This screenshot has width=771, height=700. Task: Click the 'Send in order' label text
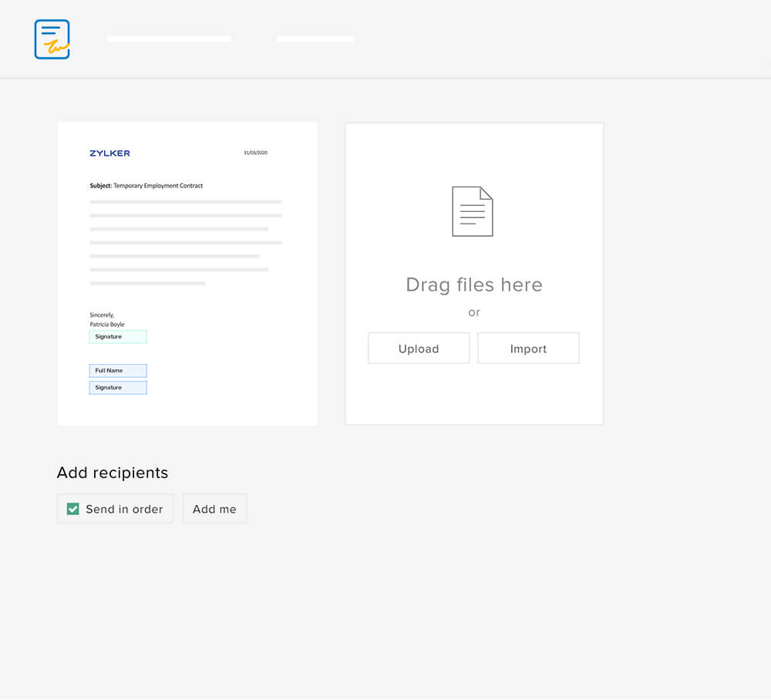click(124, 509)
